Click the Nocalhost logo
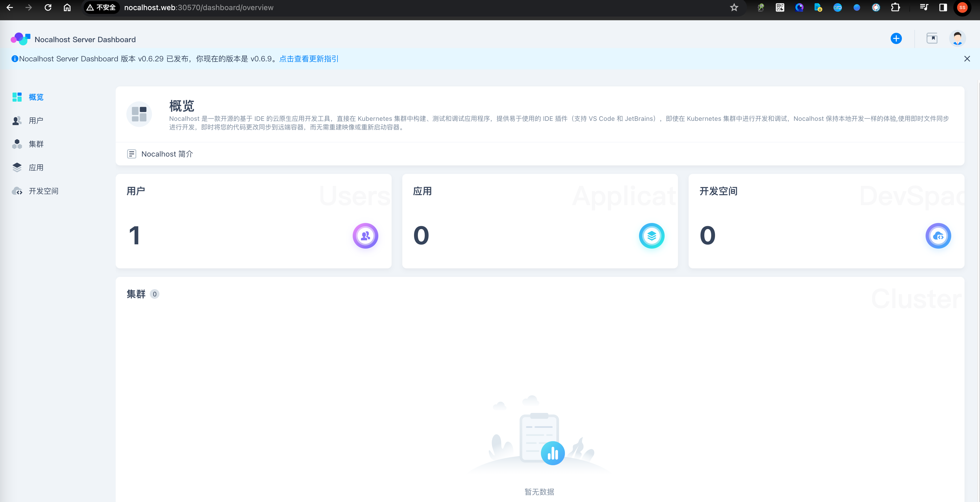The image size is (980, 502). 21,39
